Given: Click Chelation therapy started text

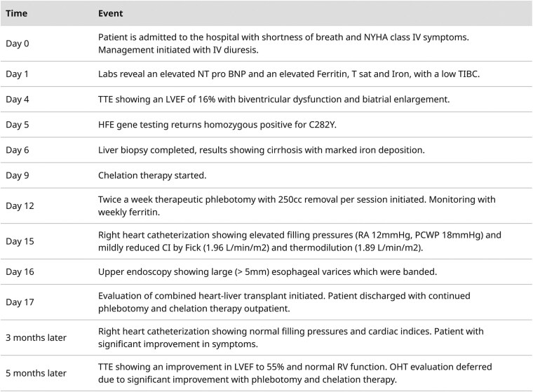Looking at the screenshot, I should tap(152, 175).
